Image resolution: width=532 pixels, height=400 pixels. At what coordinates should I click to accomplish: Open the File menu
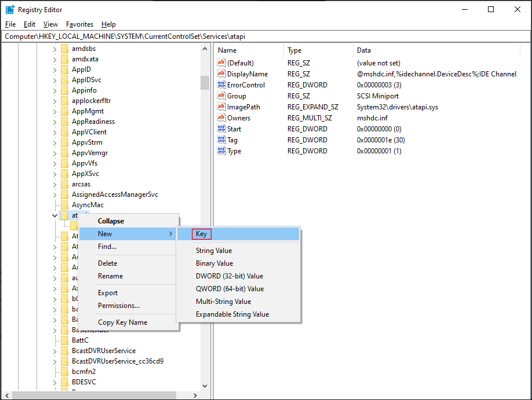[10, 24]
